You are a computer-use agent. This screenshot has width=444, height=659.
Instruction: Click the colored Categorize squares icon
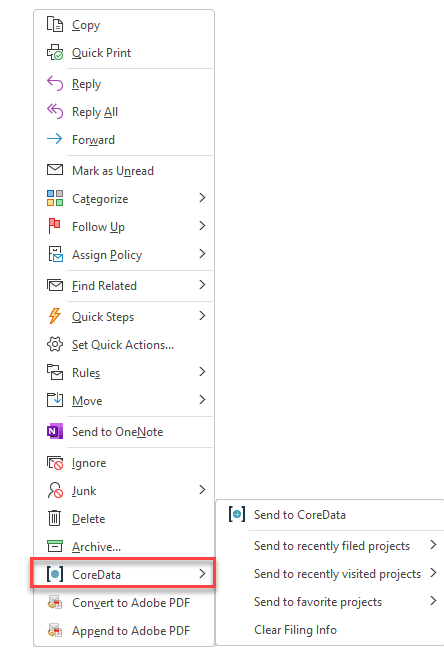[55, 198]
